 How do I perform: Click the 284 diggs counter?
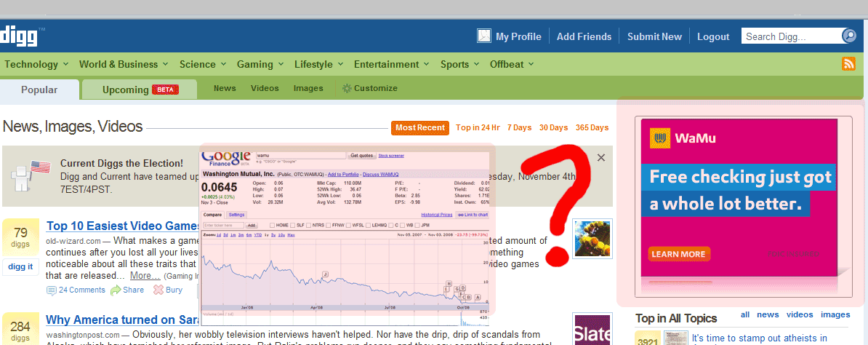coord(20,330)
